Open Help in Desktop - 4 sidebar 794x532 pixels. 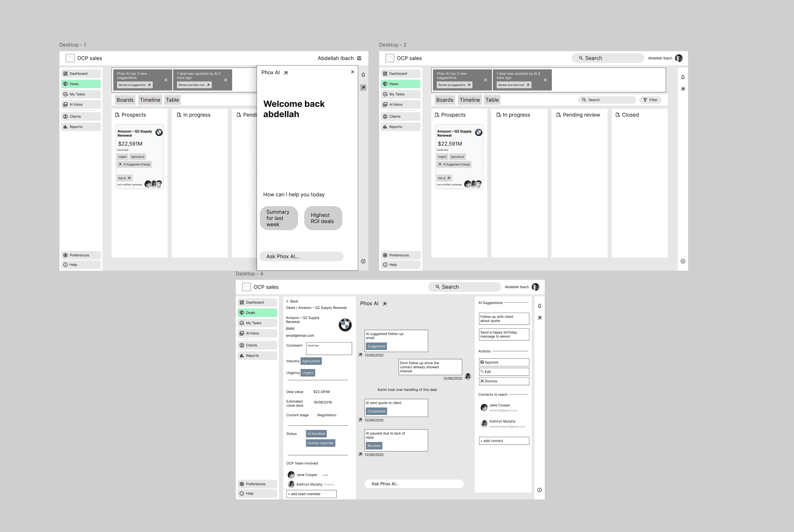point(257,493)
